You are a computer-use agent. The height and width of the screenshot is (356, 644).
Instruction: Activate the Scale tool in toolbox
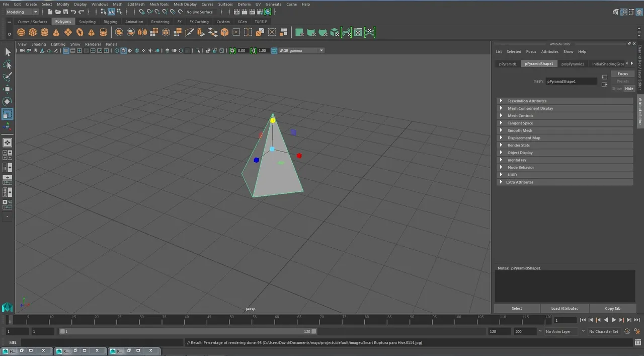click(8, 114)
